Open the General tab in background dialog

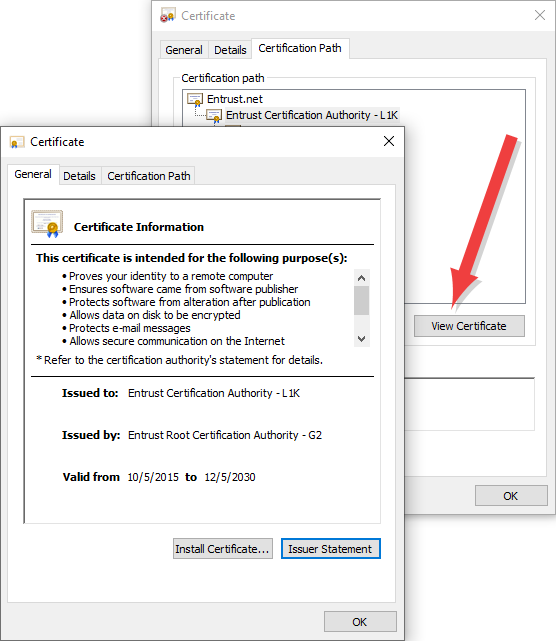click(184, 50)
